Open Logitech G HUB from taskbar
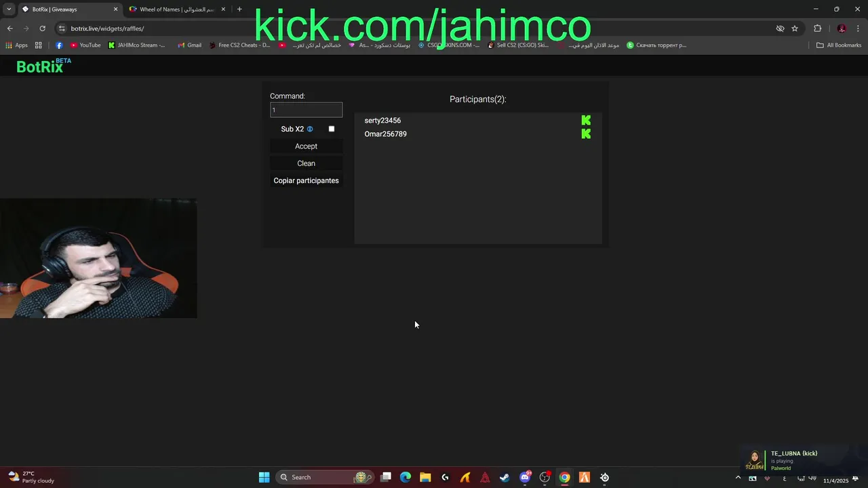Screen dimensions: 868x488 click(445, 477)
